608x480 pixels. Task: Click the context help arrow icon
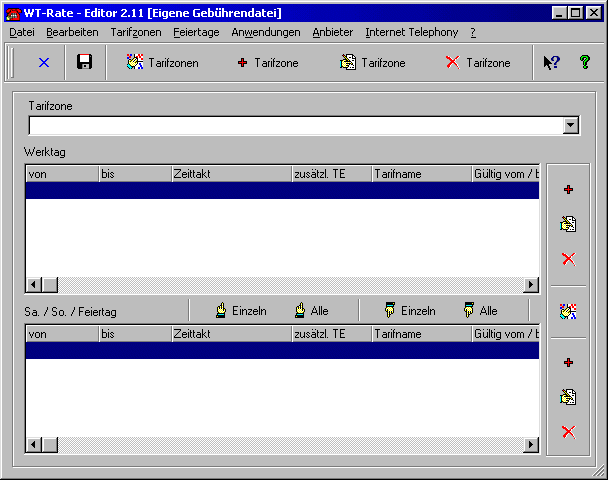point(550,62)
